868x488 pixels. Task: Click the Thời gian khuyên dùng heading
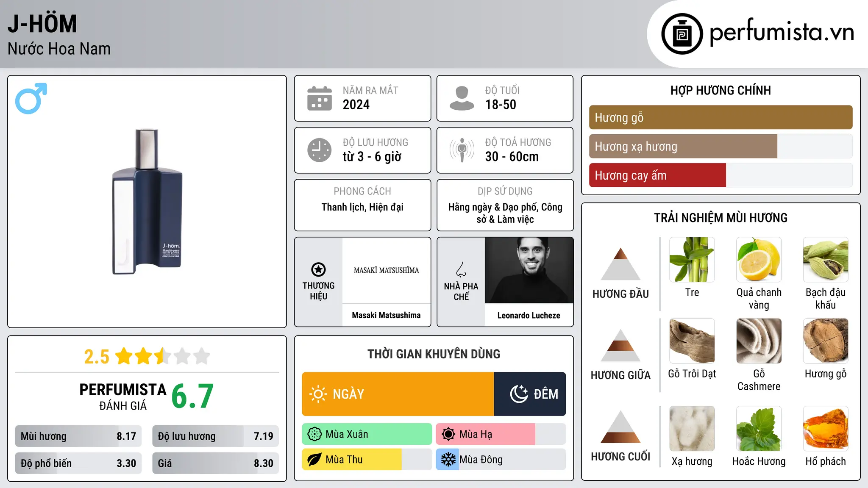click(434, 354)
